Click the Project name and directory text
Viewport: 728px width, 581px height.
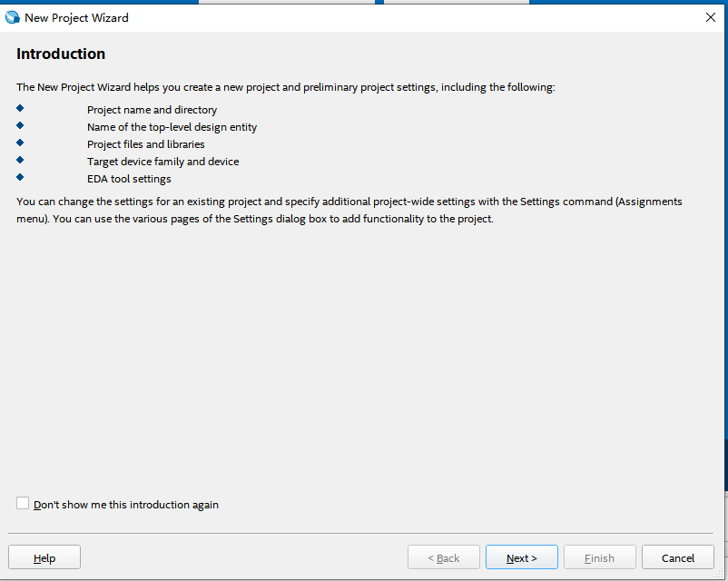(152, 110)
